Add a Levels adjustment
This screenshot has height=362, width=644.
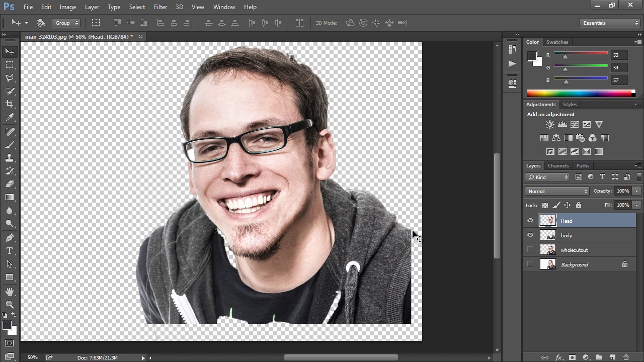point(562,124)
